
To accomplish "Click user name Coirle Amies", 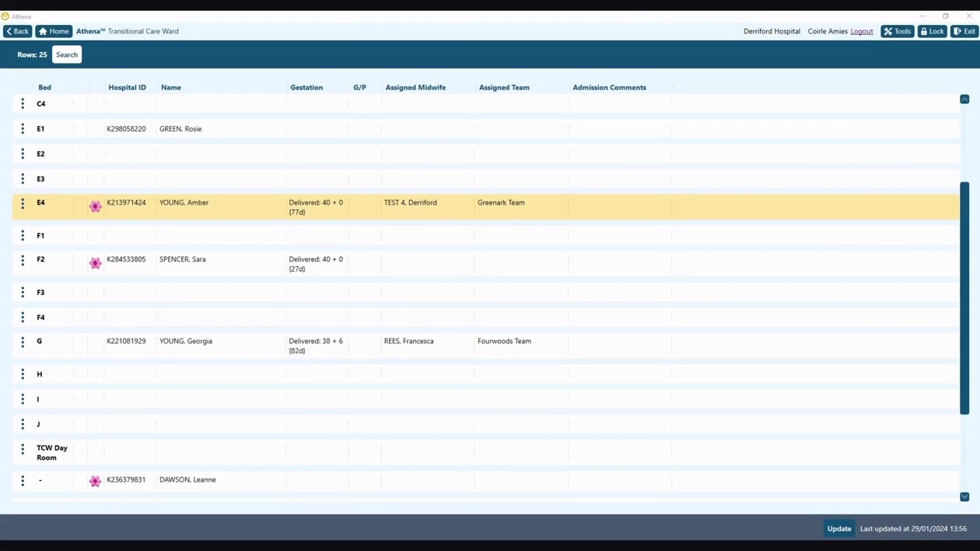I will pos(828,31).
